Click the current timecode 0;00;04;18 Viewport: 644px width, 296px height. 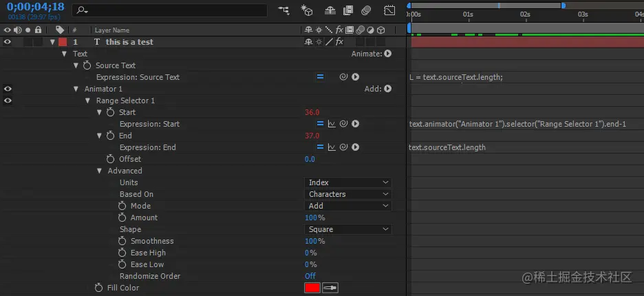(x=36, y=7)
